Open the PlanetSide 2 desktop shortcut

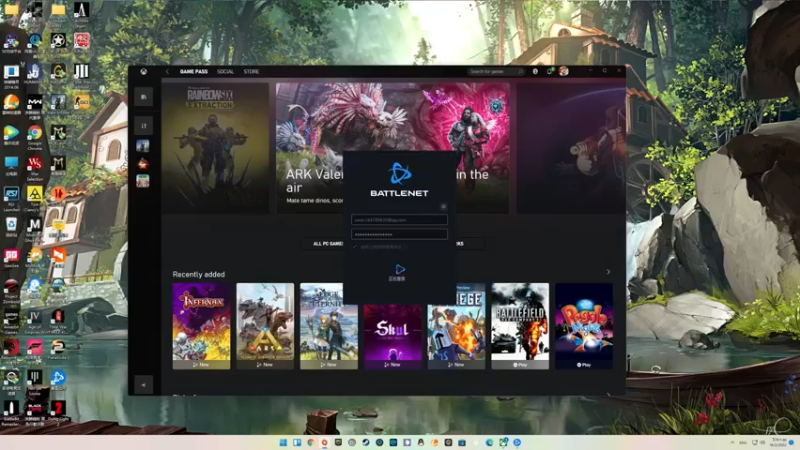click(x=58, y=350)
